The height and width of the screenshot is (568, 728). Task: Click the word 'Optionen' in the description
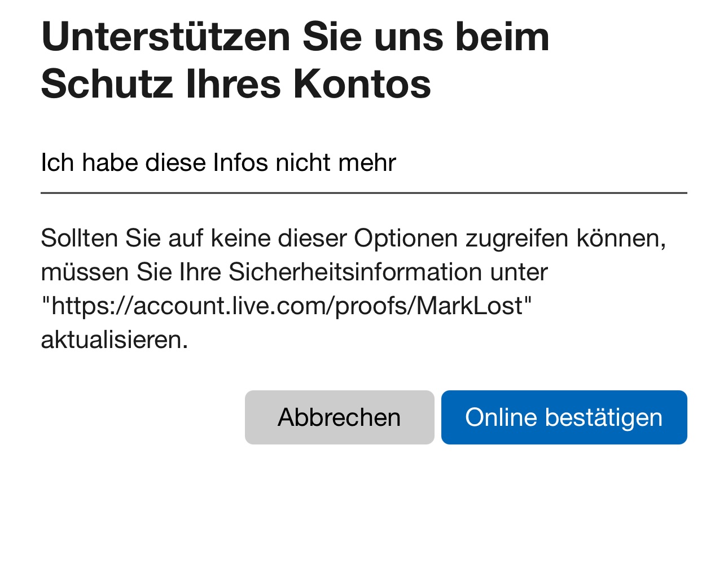click(406, 238)
